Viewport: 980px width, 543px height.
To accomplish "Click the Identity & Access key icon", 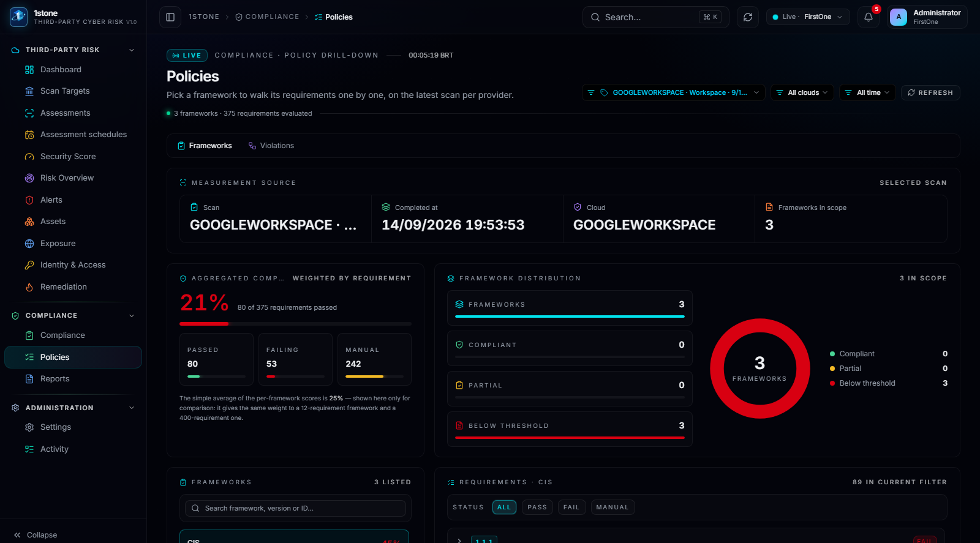I will click(x=29, y=265).
